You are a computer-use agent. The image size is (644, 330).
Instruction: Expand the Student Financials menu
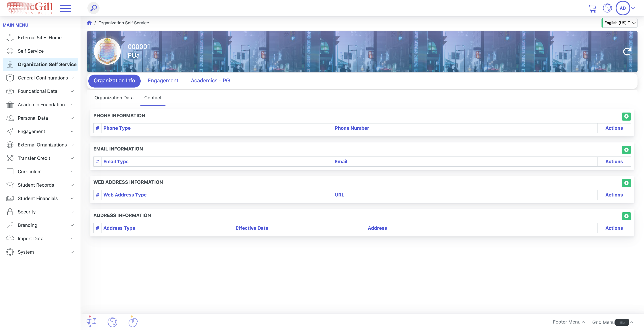tap(40, 198)
